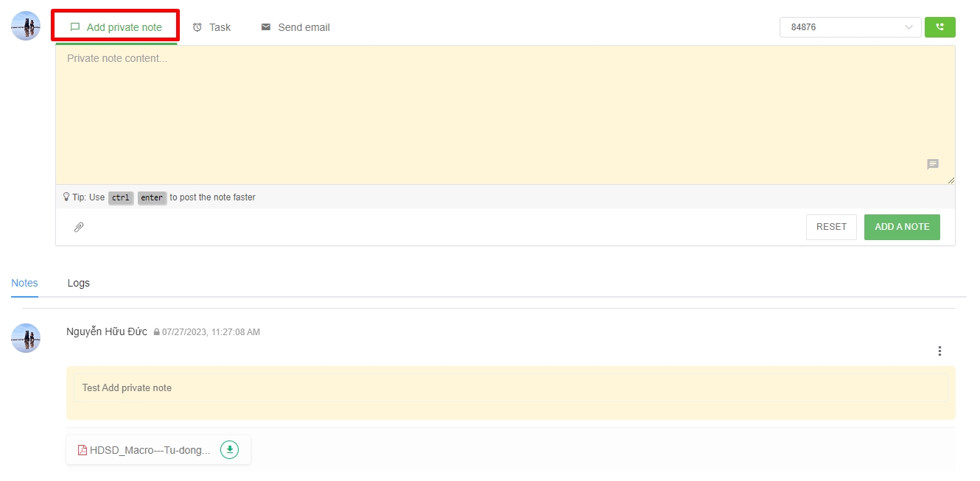980x481 pixels.
Task: Click the paperclip attach file icon
Action: point(79,227)
